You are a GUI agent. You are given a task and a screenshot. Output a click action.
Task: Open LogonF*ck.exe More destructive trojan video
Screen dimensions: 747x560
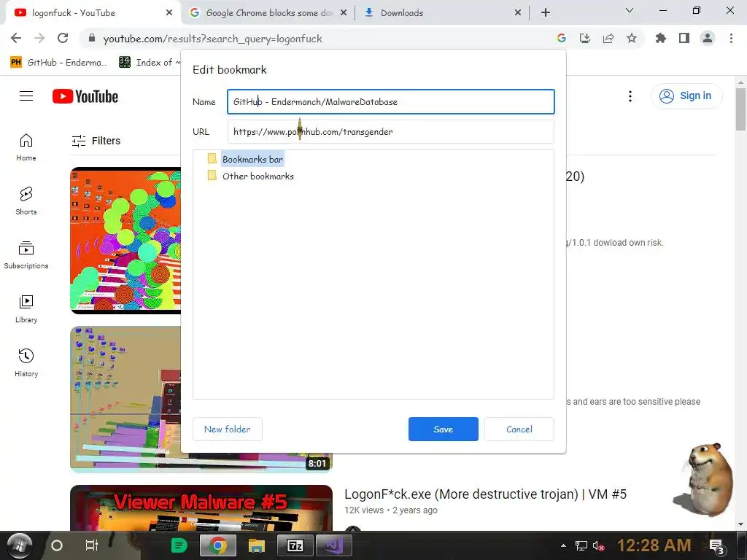point(485,494)
